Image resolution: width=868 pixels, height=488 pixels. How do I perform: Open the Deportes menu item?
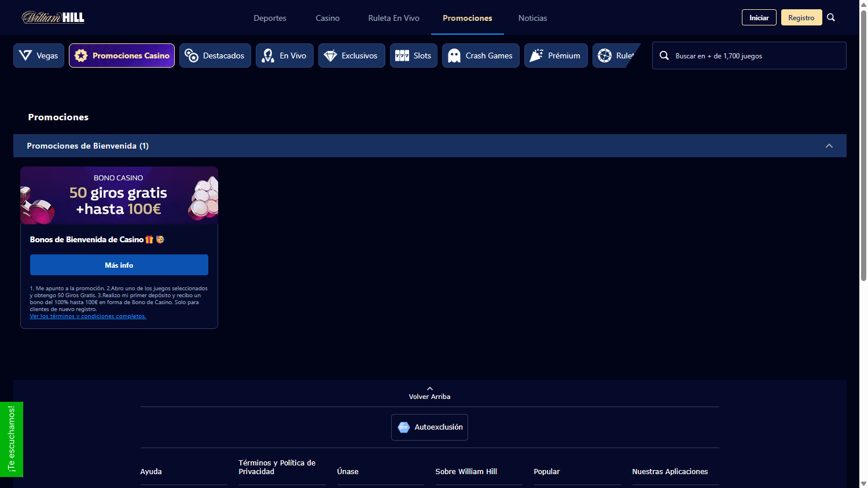click(270, 18)
